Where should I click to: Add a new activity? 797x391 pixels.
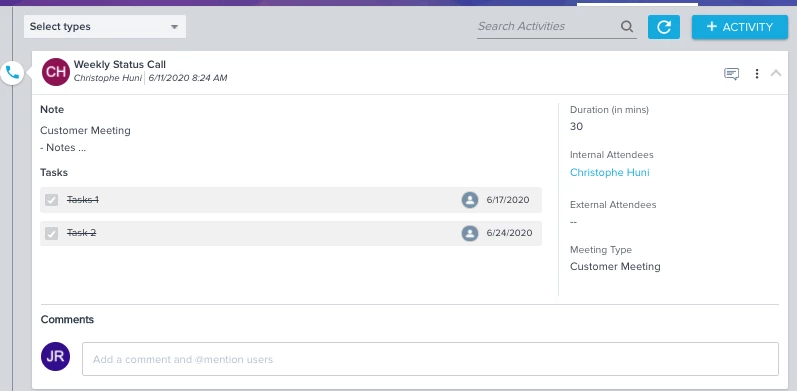coord(740,27)
